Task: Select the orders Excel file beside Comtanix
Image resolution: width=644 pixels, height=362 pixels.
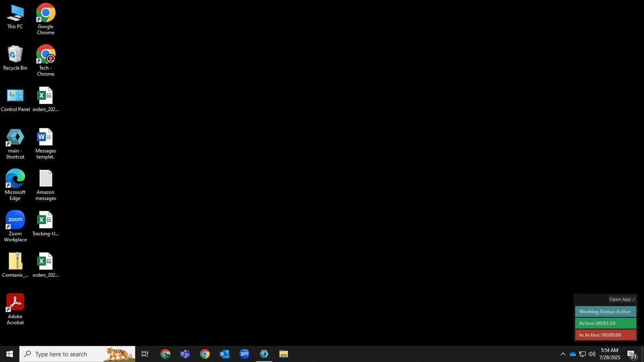Action: tap(45, 265)
